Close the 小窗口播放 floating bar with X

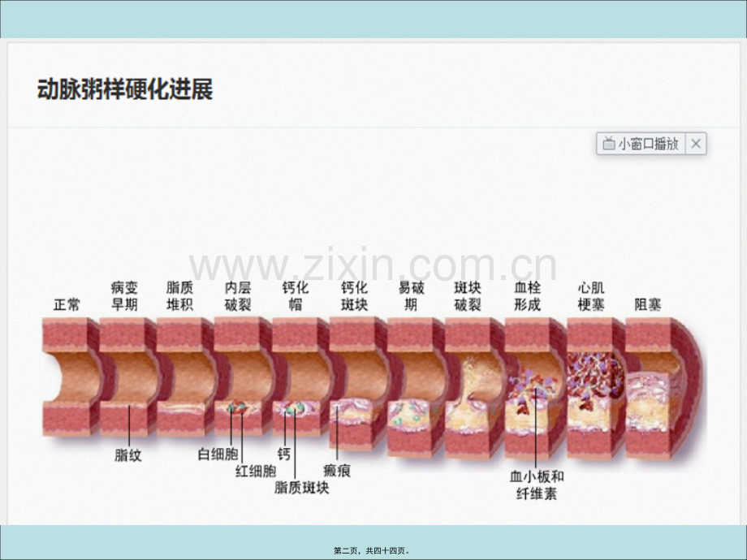pos(696,144)
